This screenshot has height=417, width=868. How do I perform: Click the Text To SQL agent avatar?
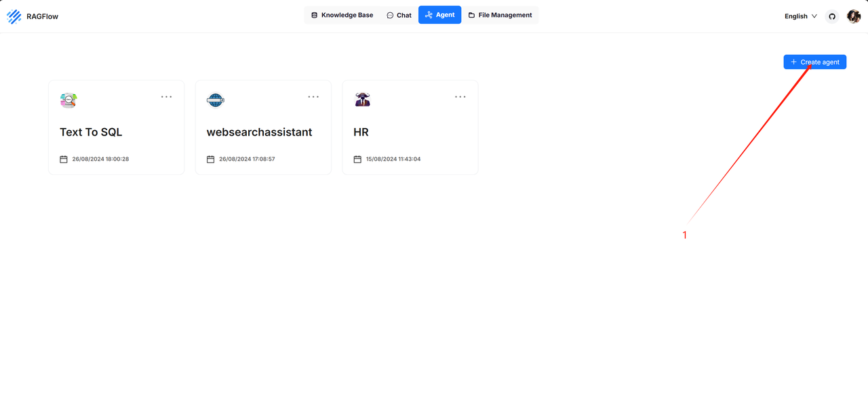coord(68,100)
